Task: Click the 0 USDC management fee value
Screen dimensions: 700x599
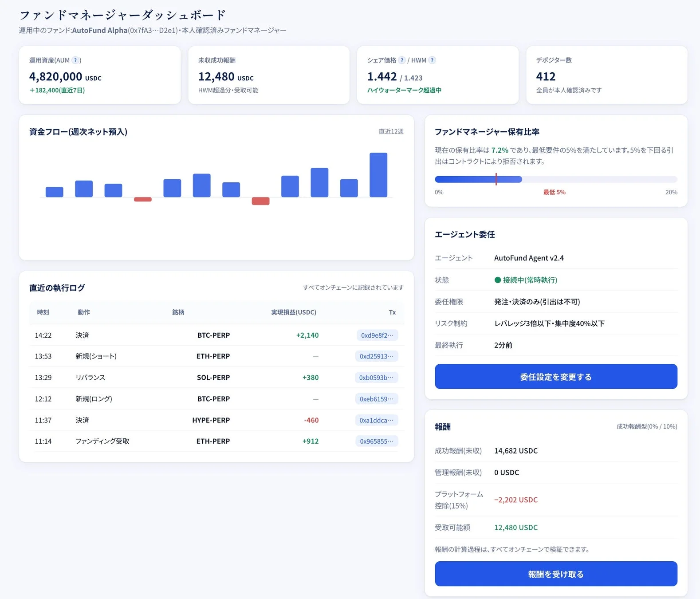Action: click(x=507, y=473)
